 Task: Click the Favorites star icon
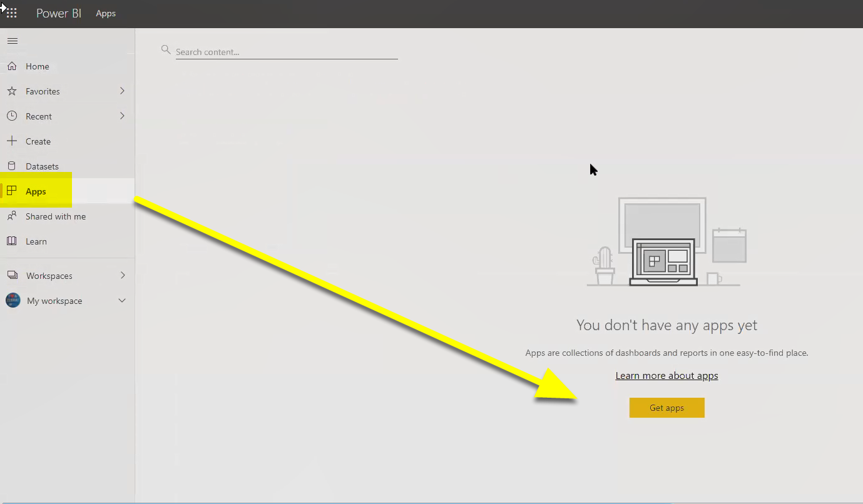pos(12,91)
